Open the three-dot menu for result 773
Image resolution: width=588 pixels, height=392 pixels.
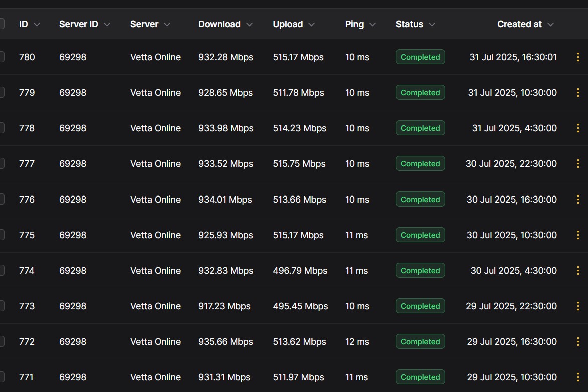(578, 306)
